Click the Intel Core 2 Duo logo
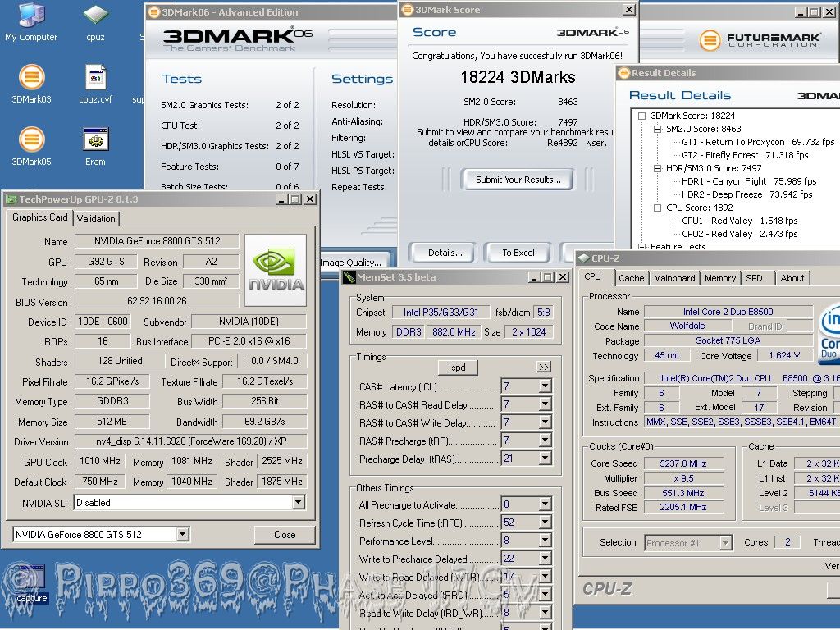Screen dimensions: 840x630 (x=829, y=333)
